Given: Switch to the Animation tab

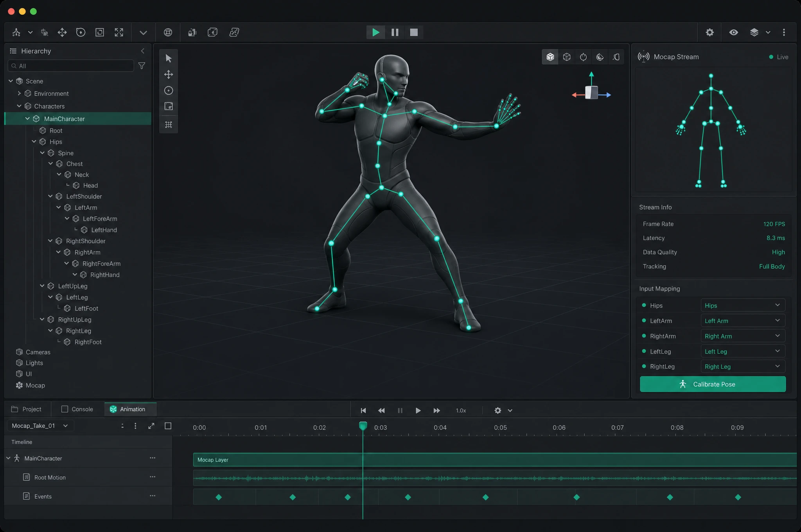Looking at the screenshot, I should [x=130, y=409].
